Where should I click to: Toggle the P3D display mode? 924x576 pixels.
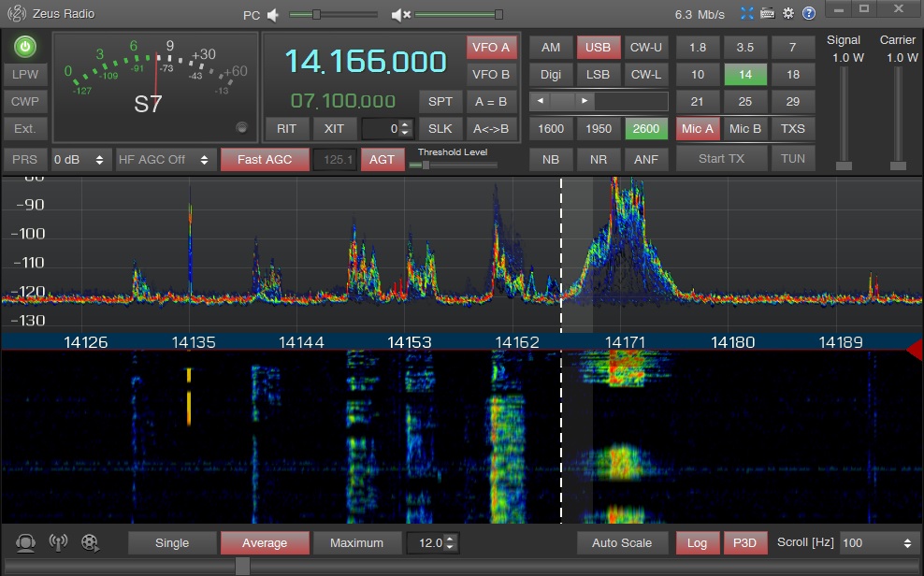744,543
